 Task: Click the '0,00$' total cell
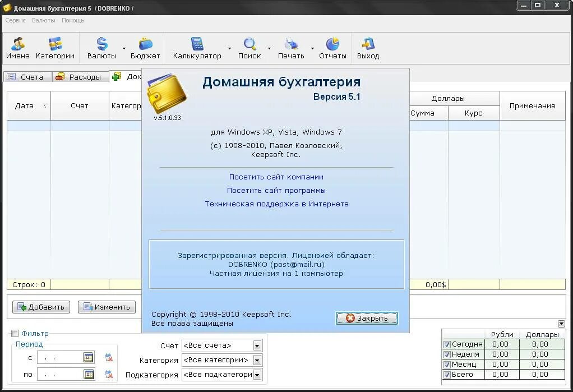click(x=429, y=284)
